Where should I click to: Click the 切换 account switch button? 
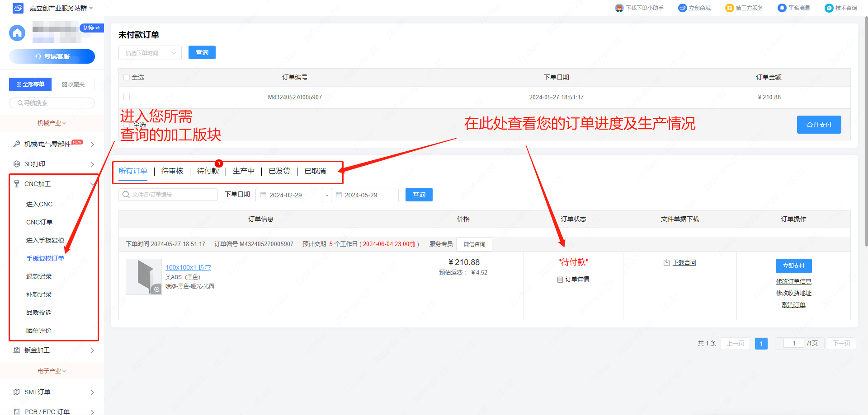[x=92, y=28]
